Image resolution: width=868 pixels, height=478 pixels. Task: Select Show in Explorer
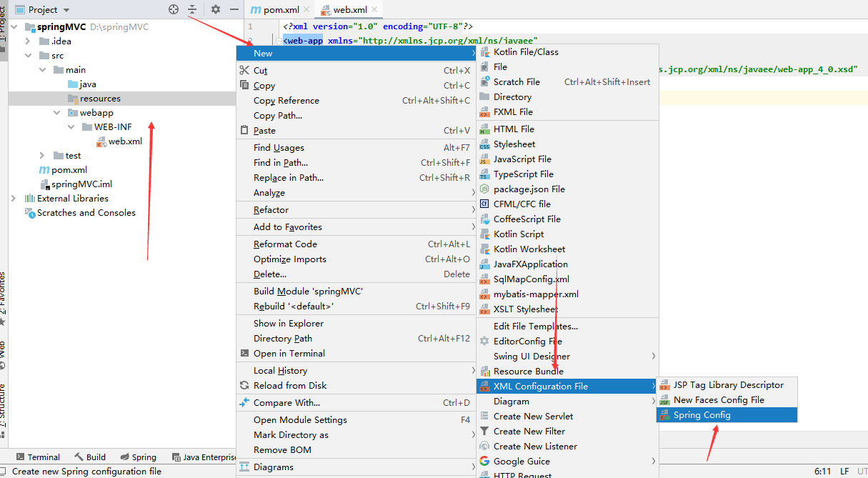[356, 324]
